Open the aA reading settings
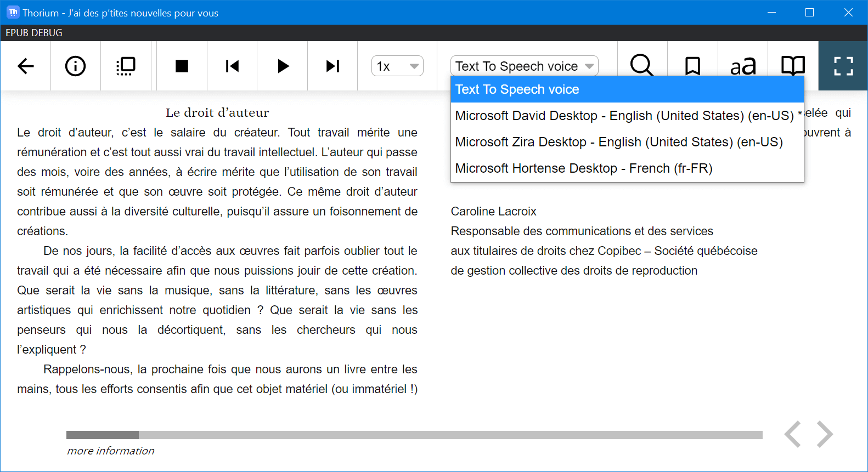This screenshot has height=472, width=868. (x=743, y=66)
